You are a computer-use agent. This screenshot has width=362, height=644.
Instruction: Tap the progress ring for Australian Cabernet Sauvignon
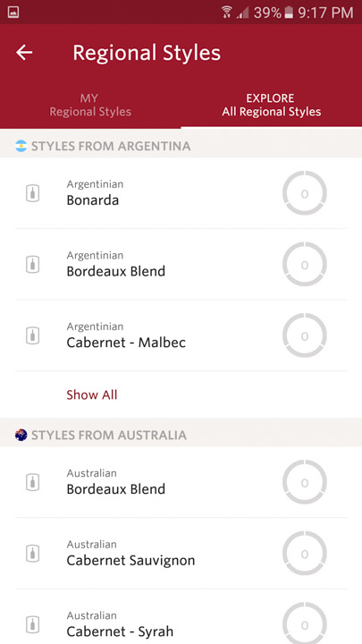(305, 554)
